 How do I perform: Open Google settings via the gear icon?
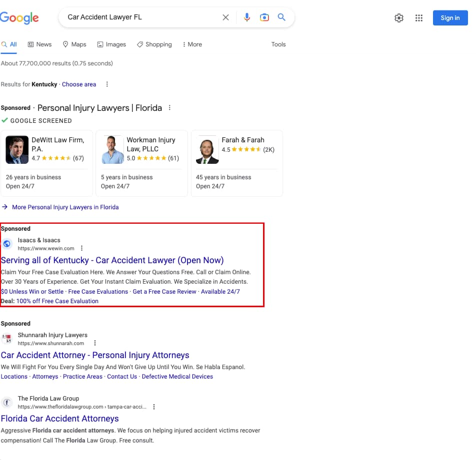click(x=399, y=18)
